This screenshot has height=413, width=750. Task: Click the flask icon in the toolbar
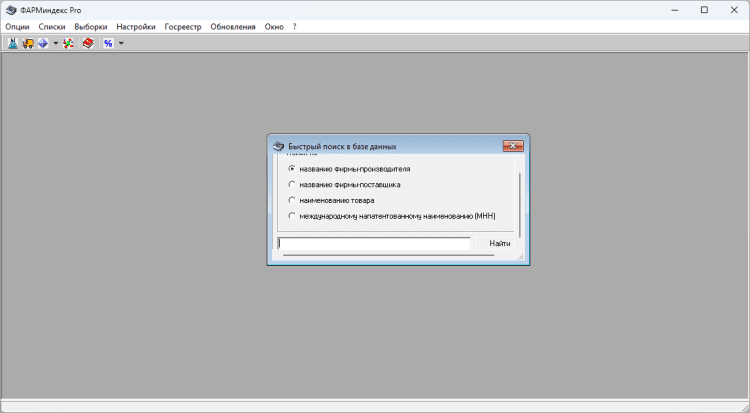coord(13,44)
